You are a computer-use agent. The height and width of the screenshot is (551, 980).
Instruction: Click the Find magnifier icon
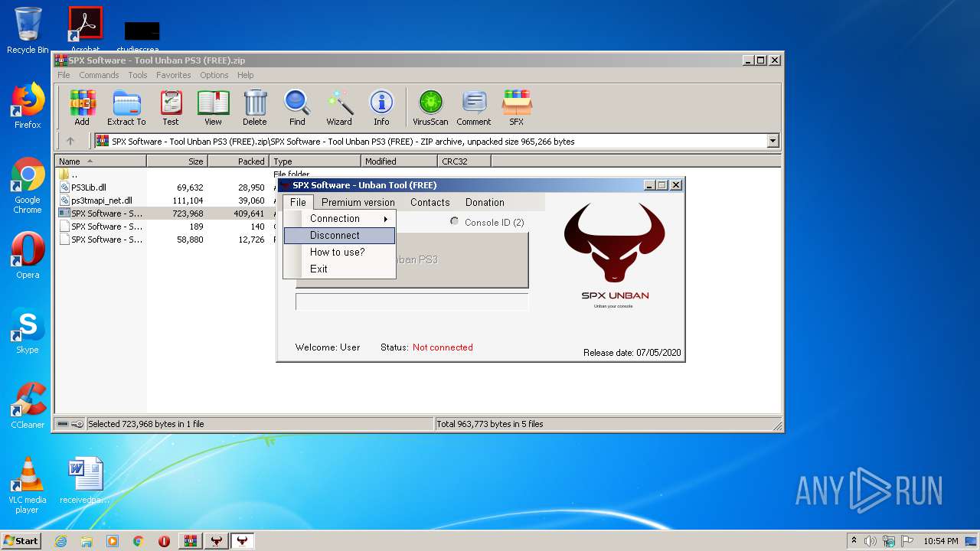click(x=297, y=107)
